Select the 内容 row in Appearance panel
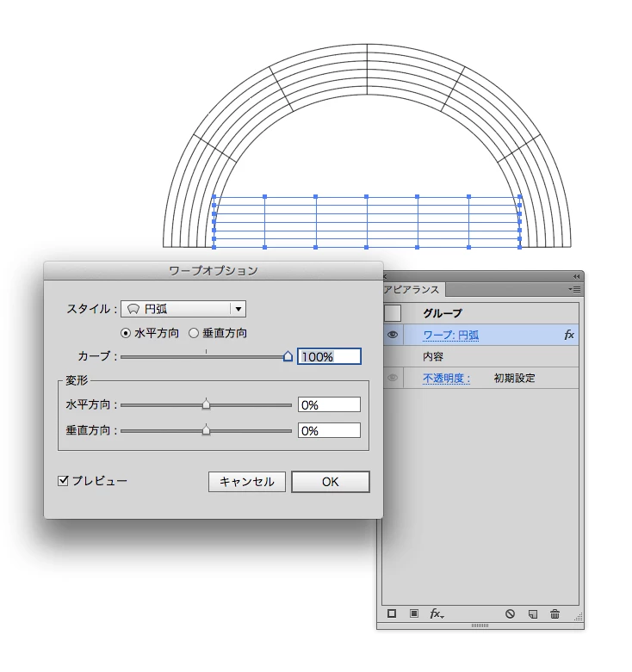632x672 pixels. pos(480,356)
